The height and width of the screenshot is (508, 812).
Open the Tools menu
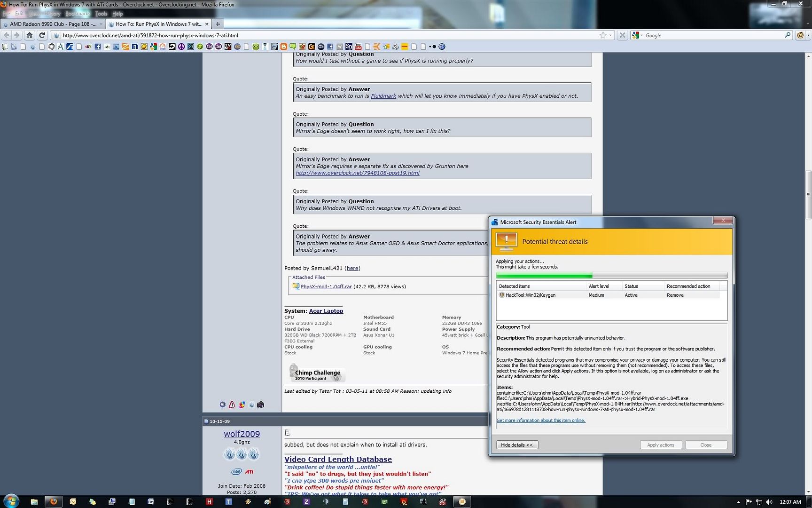tap(101, 14)
